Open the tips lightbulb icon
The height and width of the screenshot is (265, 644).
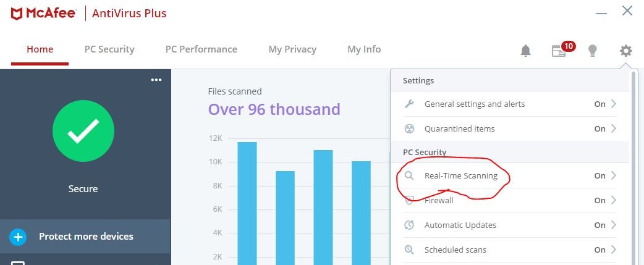tap(592, 51)
